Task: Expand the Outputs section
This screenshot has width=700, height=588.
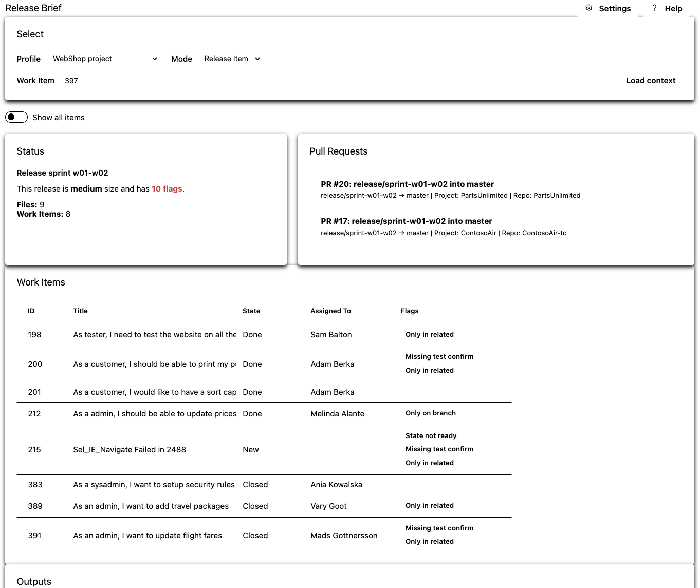Action: pyautogui.click(x=34, y=581)
